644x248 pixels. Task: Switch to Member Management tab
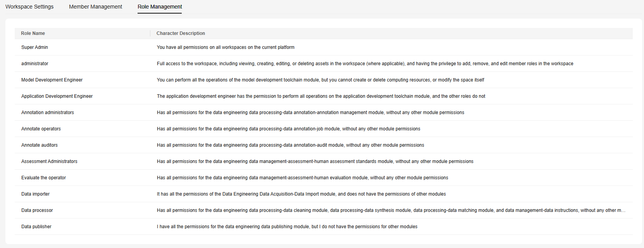point(95,7)
